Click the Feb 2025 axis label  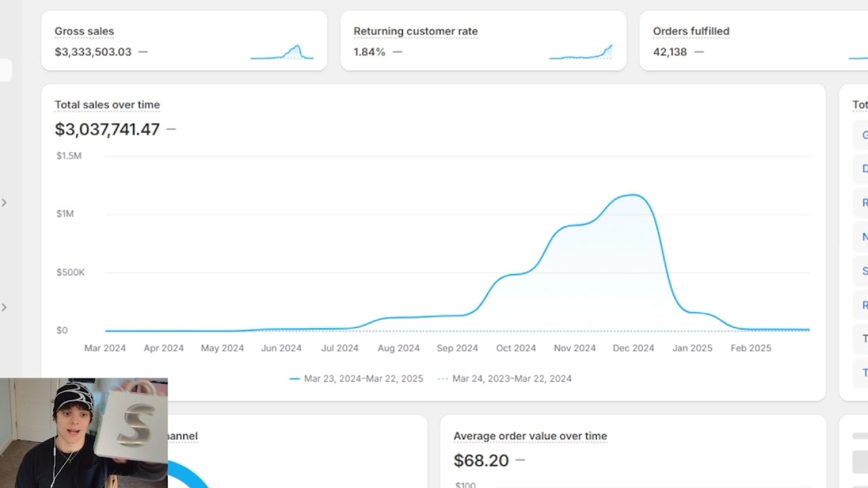point(751,348)
